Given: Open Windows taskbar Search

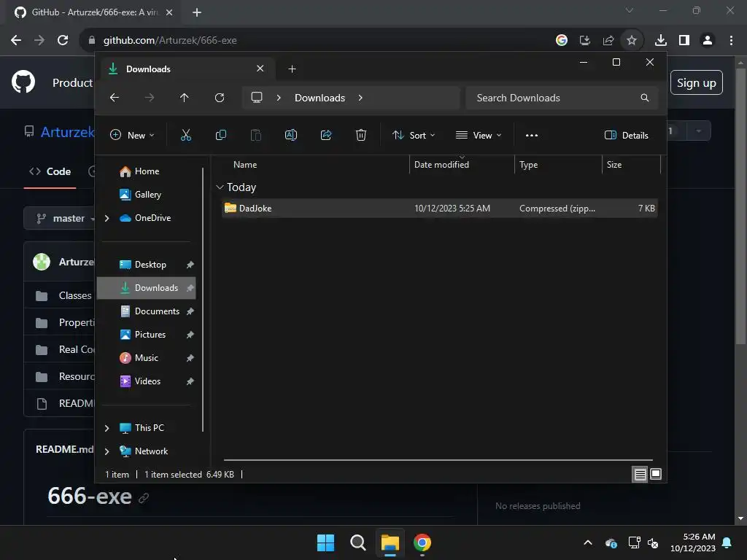Looking at the screenshot, I should click(357, 542).
